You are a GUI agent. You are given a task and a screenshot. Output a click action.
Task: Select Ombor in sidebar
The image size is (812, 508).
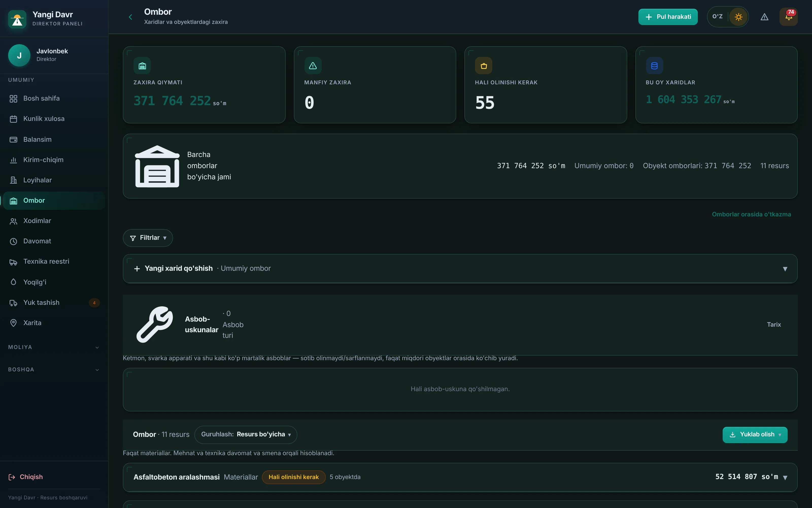click(x=54, y=201)
